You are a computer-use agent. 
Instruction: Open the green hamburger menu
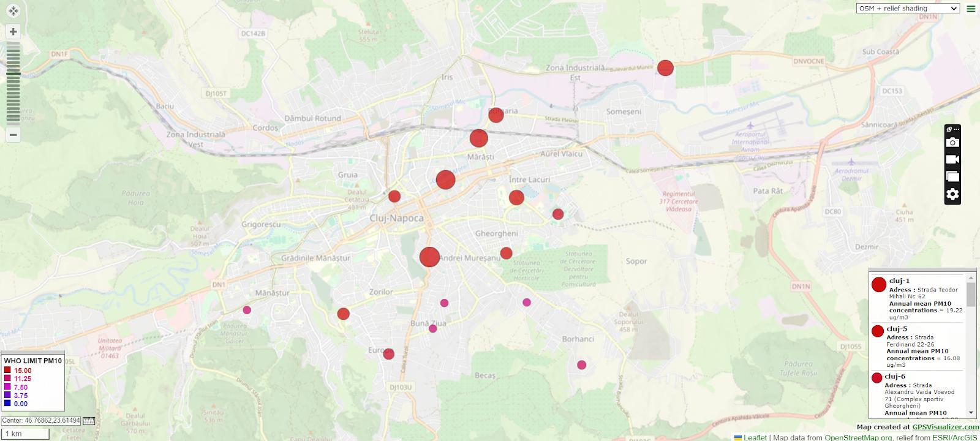[x=971, y=9]
